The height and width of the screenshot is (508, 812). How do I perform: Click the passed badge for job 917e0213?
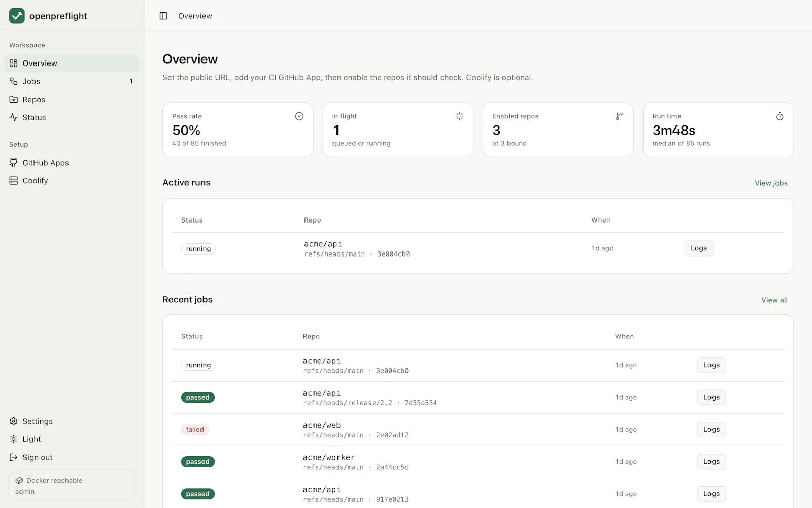tap(198, 494)
